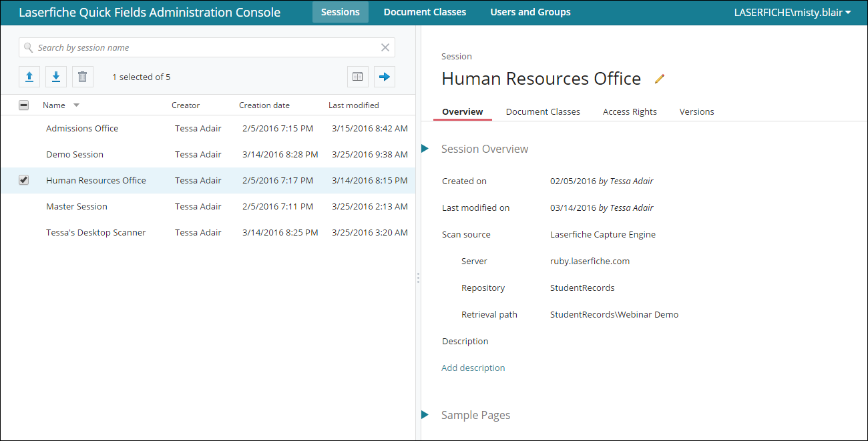Screen dimensions: 868x441
Task: Expand the Sample Pages section
Action: (x=425, y=415)
